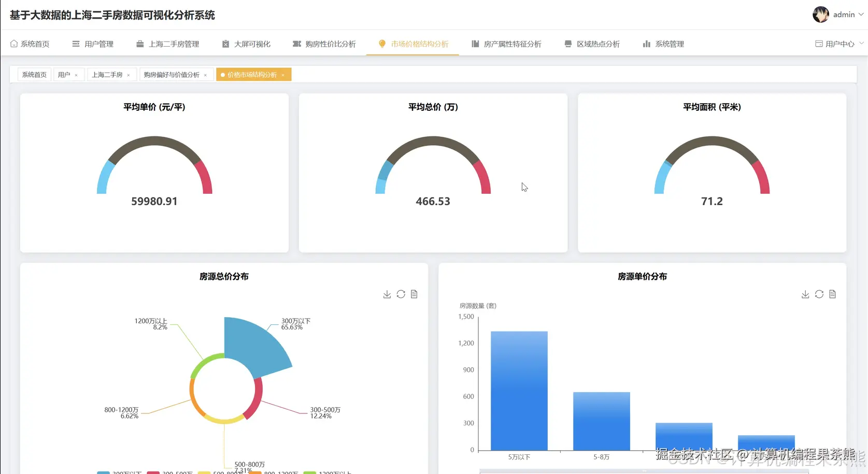Image resolution: width=868 pixels, height=474 pixels.
Task: Close the 购房偏好与价值分析 page tab
Action: point(205,75)
